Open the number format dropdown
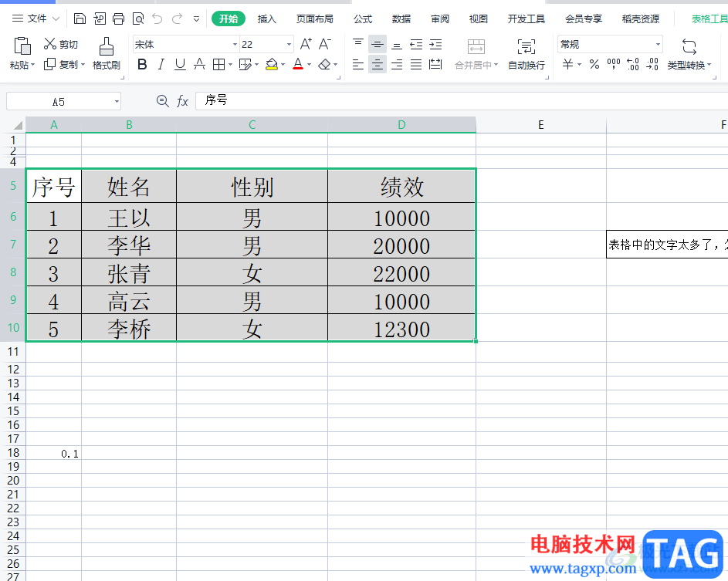Image resolution: width=728 pixels, height=581 pixels. pos(658,45)
